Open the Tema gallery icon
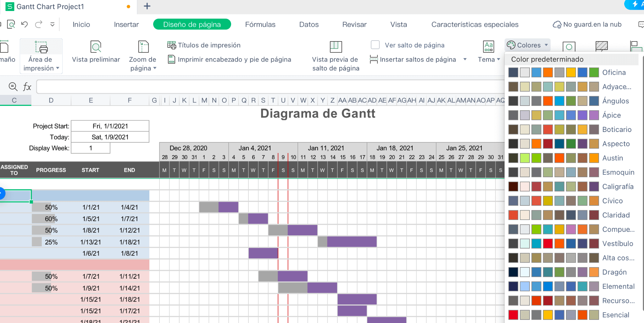This screenshot has height=323, width=644. (488, 47)
